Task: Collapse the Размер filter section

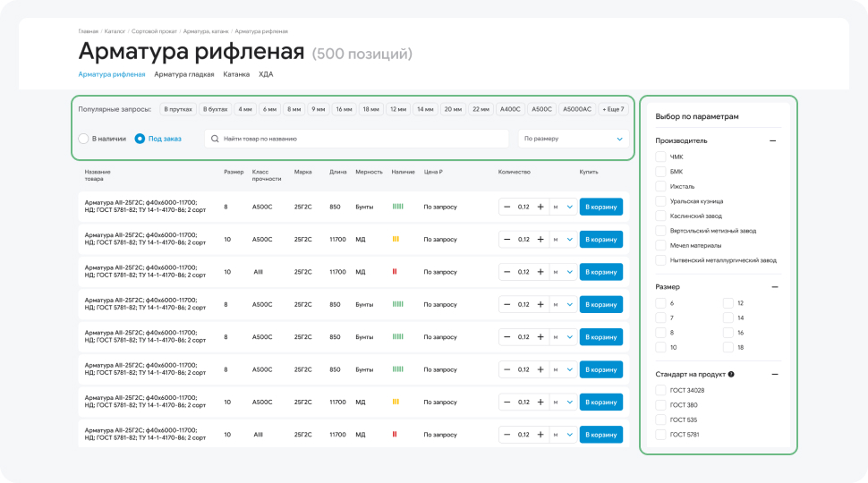Action: click(x=774, y=287)
